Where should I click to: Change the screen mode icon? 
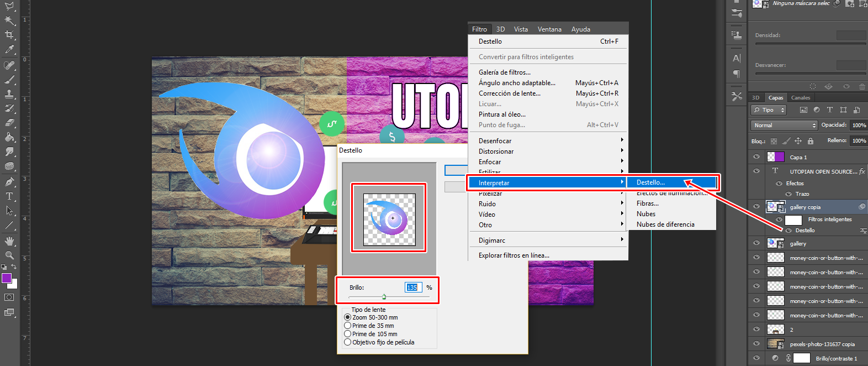click(x=9, y=312)
